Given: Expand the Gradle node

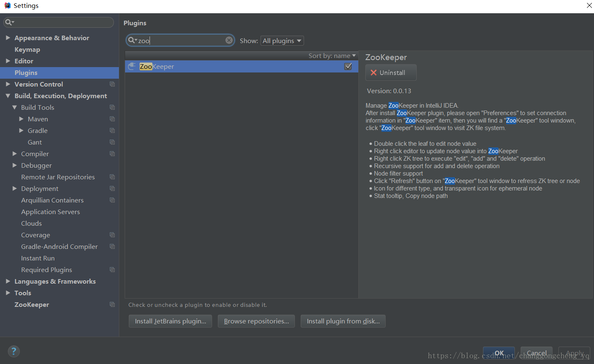Looking at the screenshot, I should click(21, 130).
